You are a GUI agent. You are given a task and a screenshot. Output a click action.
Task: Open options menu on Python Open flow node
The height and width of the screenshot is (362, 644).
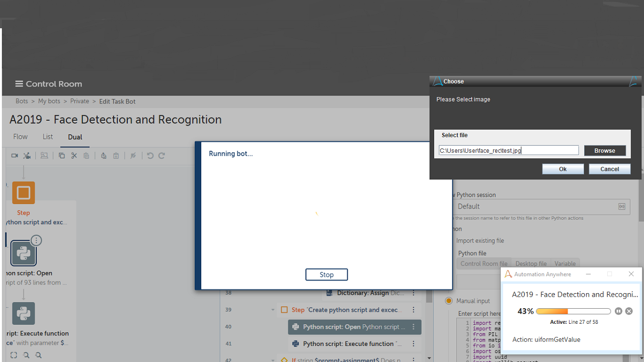coord(36,240)
